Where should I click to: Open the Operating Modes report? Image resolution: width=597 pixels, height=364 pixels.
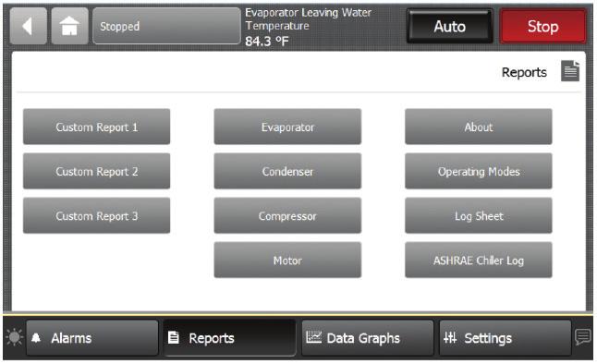[479, 171]
